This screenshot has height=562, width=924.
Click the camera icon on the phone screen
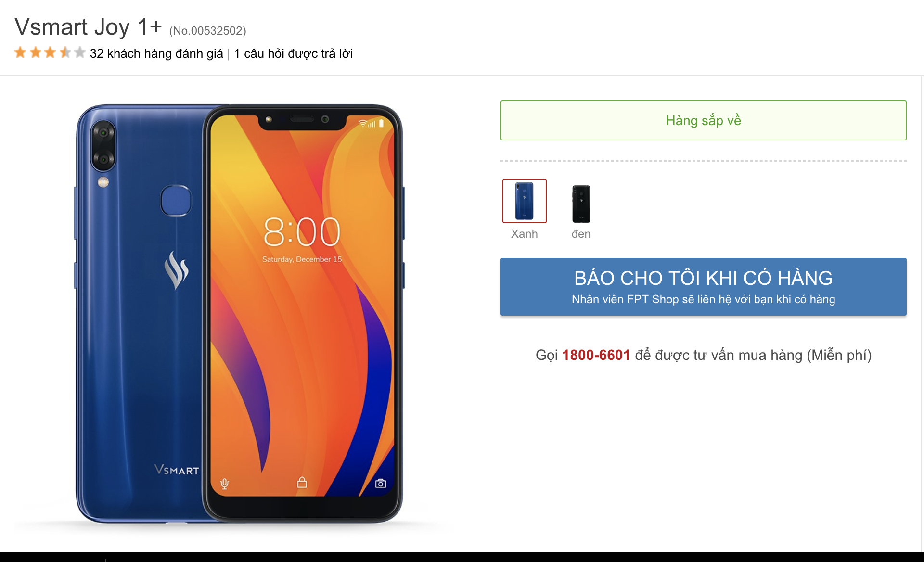[381, 483]
